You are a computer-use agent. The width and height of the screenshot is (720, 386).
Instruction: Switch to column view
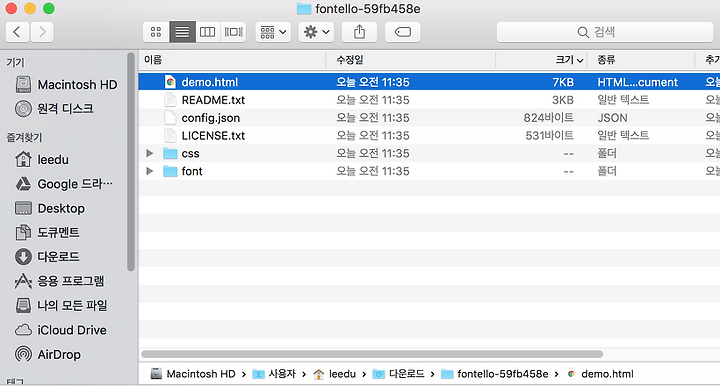click(208, 32)
